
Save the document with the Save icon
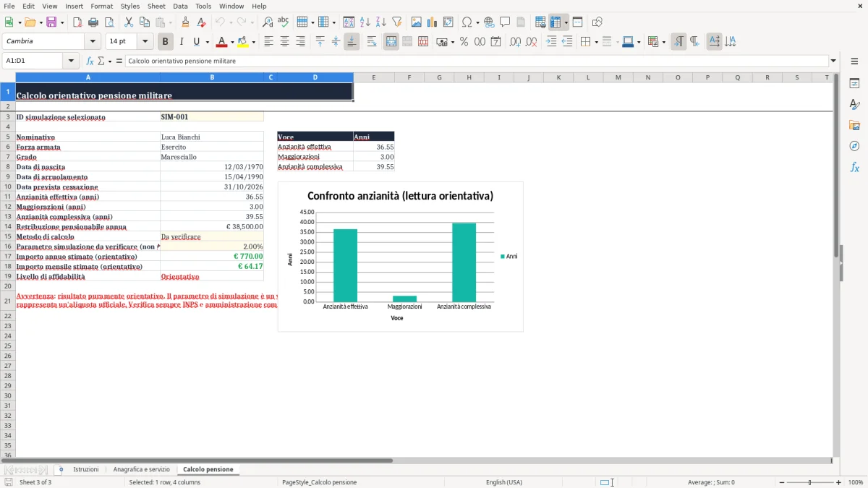click(51, 22)
